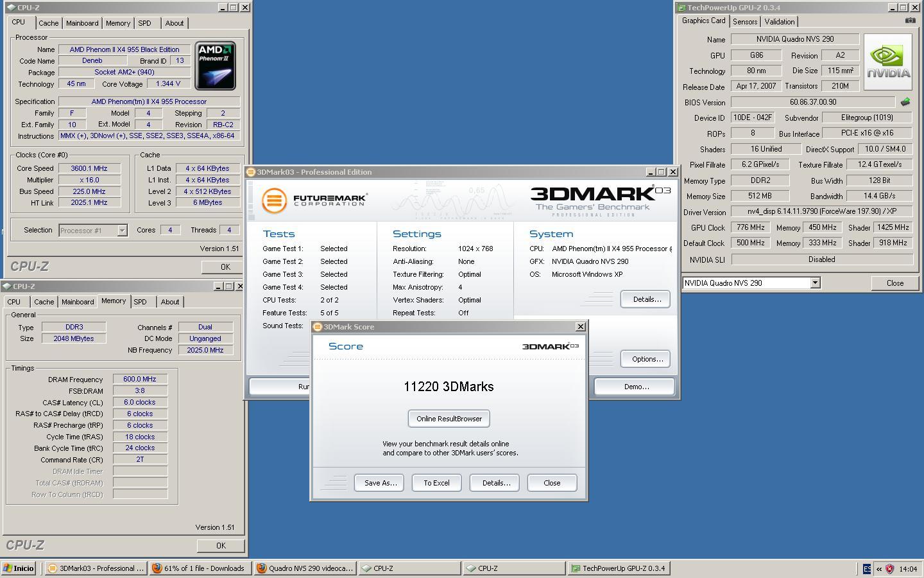Viewport: 924px width, 578px height.
Task: Open the GPU-Z taskbar button
Action: tap(618, 568)
